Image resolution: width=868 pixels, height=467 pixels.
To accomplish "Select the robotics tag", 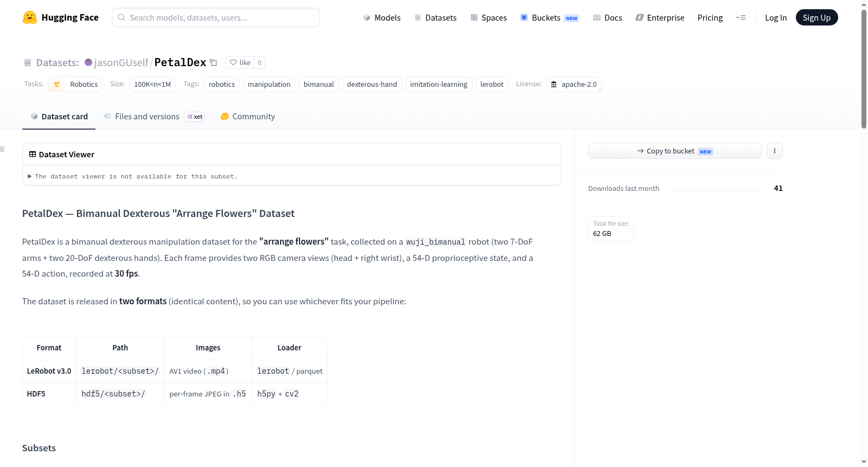I will tap(222, 84).
